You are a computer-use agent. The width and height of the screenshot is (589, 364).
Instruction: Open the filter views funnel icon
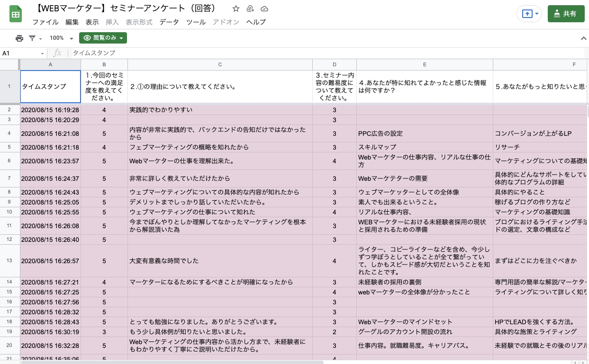[32, 38]
